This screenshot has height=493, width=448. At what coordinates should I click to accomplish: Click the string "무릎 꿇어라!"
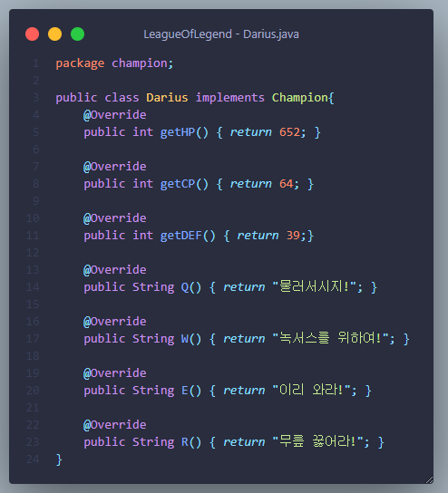point(317,441)
